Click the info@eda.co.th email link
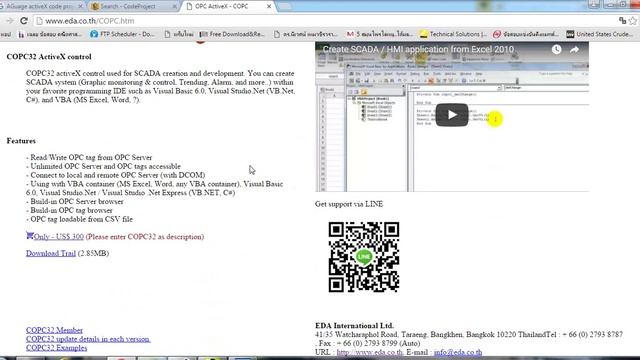Image resolution: width=640 pixels, height=360 pixels. pos(458,352)
